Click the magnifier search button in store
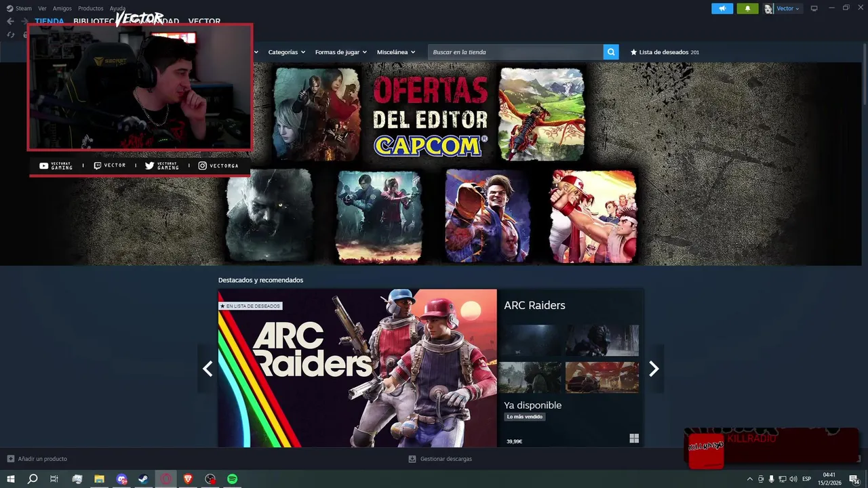The width and height of the screenshot is (868, 488). [x=611, y=52]
